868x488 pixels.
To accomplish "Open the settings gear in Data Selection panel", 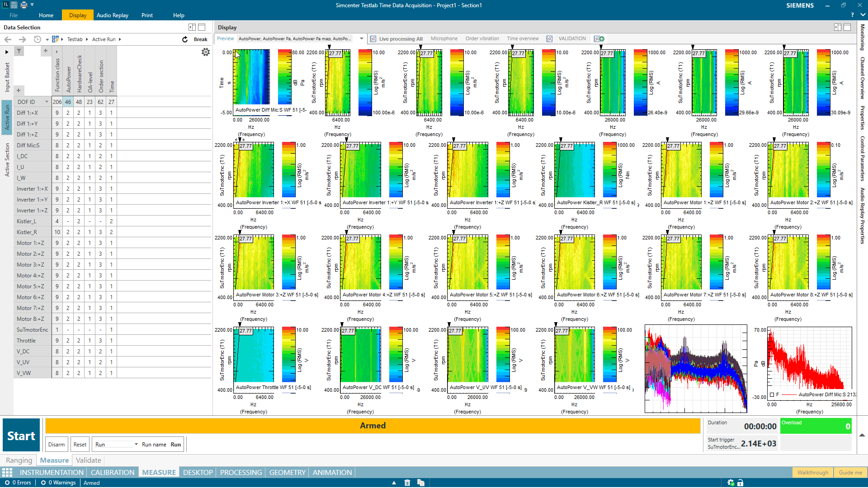I will point(206,52).
